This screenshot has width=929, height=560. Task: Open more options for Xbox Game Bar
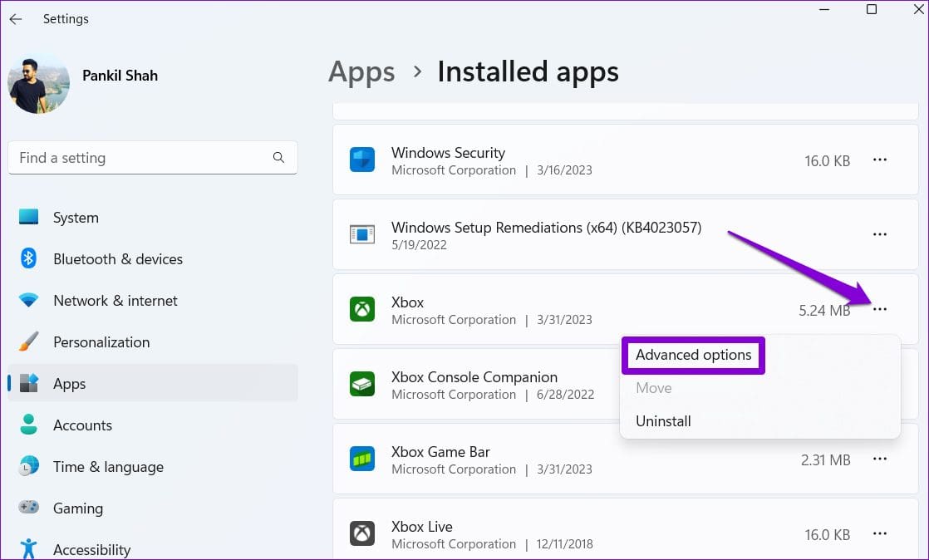click(x=880, y=459)
